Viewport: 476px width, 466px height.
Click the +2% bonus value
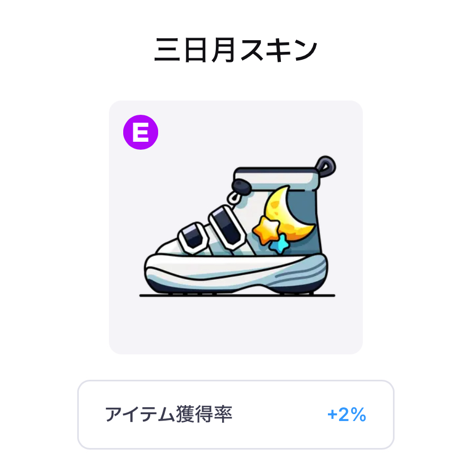347,414
